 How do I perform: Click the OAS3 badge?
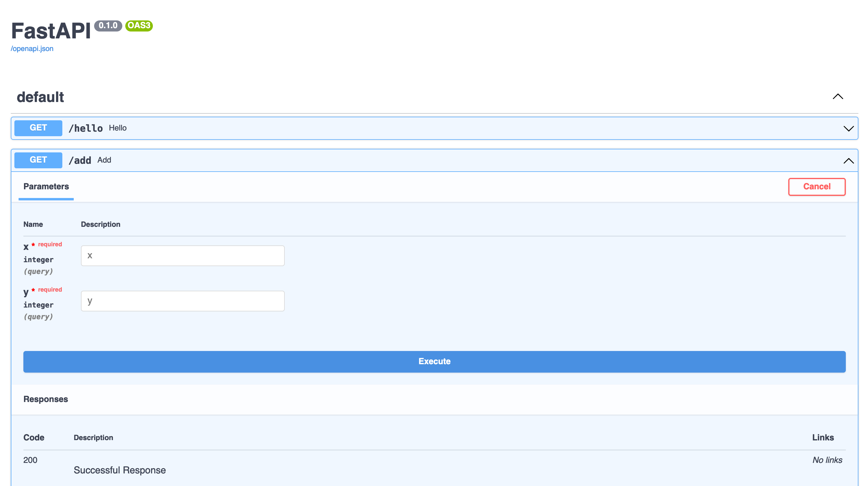point(139,25)
